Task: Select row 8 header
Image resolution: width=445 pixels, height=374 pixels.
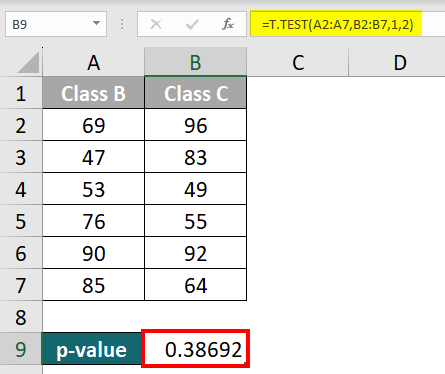Action: [21, 317]
